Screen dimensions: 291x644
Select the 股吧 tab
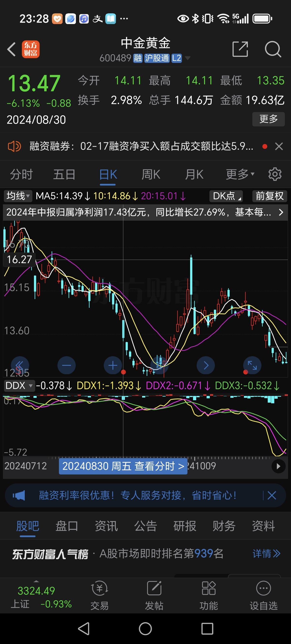pos(27,526)
